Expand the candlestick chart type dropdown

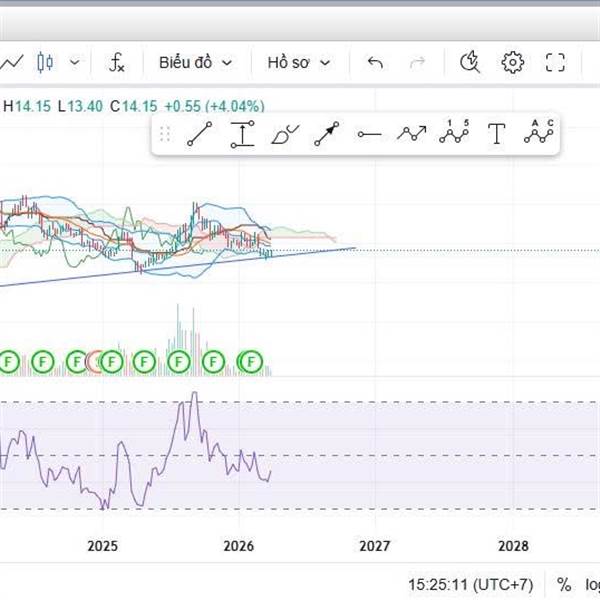tap(75, 63)
